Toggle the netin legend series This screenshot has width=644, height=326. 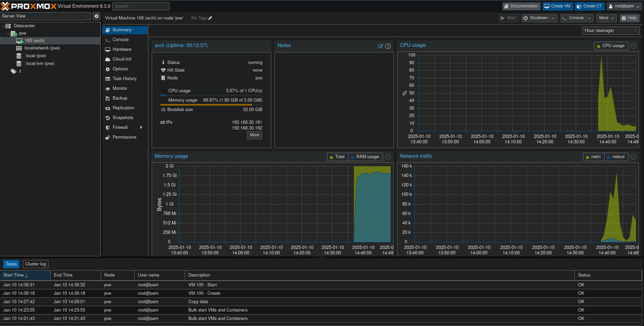594,157
